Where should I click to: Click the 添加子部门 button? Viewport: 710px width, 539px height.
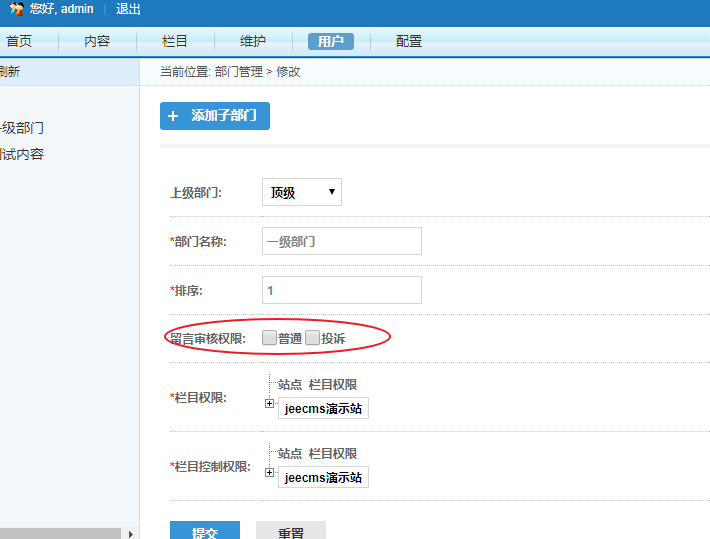[x=215, y=116]
